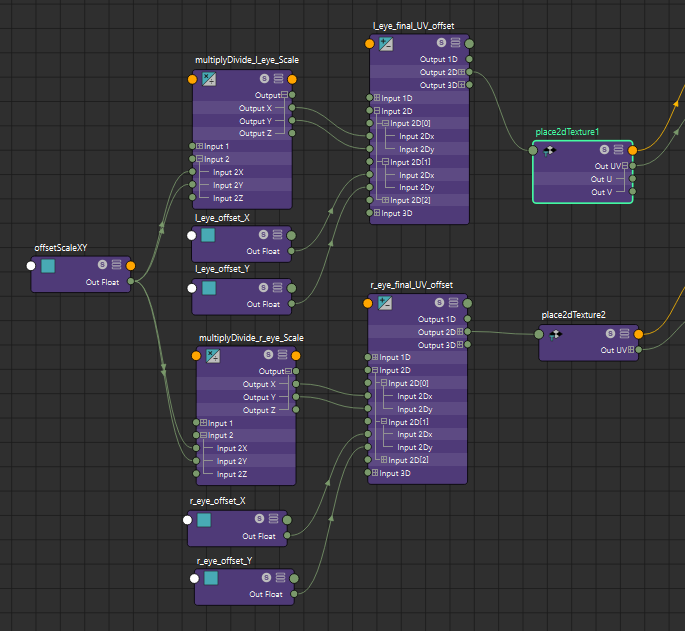Click Out Float output port of offsetScaleXY

132,283
